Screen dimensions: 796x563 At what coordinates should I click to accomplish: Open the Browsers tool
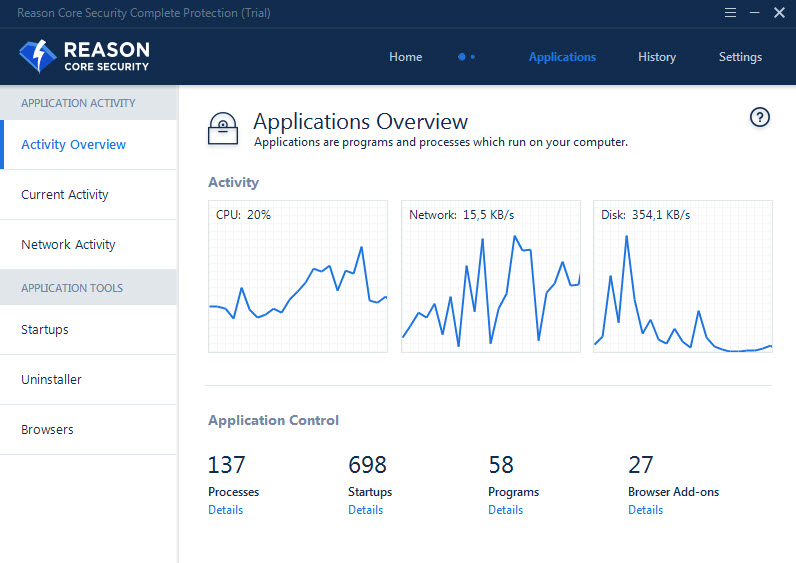pyautogui.click(x=47, y=430)
